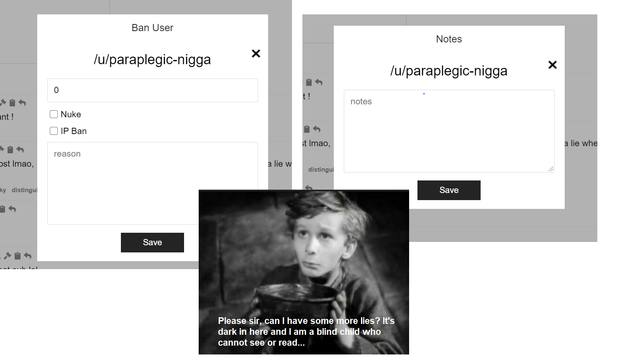
Task: Clipboard icon above 'ant !' behind Ban User
Action: [x=12, y=103]
